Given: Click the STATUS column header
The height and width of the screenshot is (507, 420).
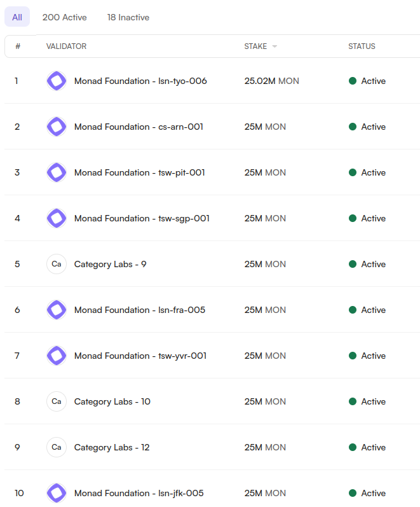Looking at the screenshot, I should pyautogui.click(x=362, y=46).
